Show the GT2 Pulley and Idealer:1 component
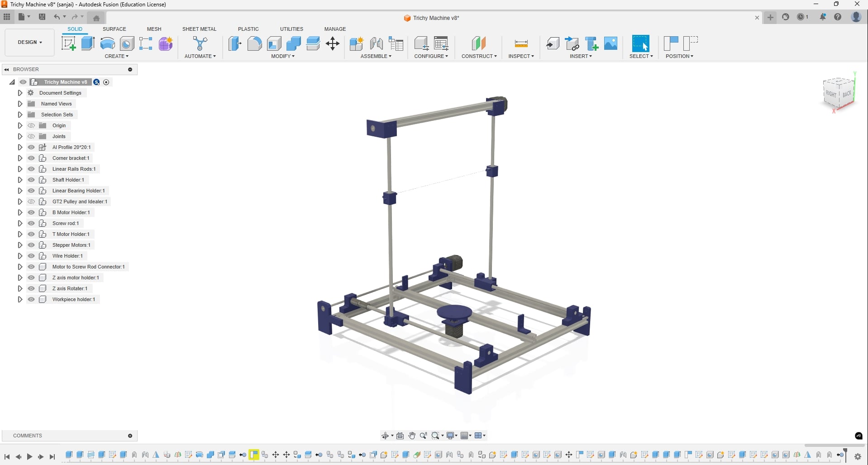This screenshot has height=465, width=868. tap(31, 201)
